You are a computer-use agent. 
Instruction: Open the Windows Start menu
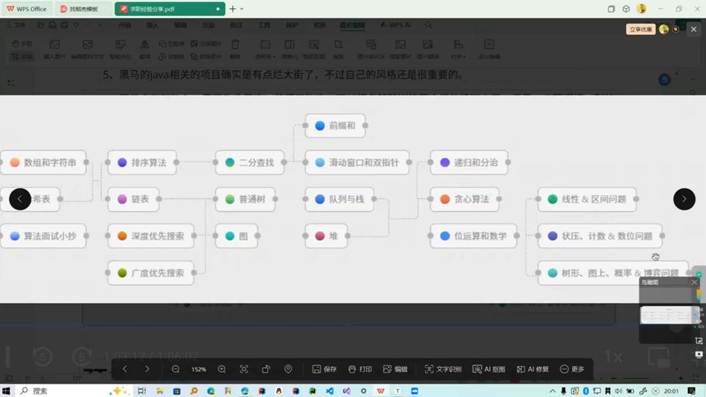6,391
